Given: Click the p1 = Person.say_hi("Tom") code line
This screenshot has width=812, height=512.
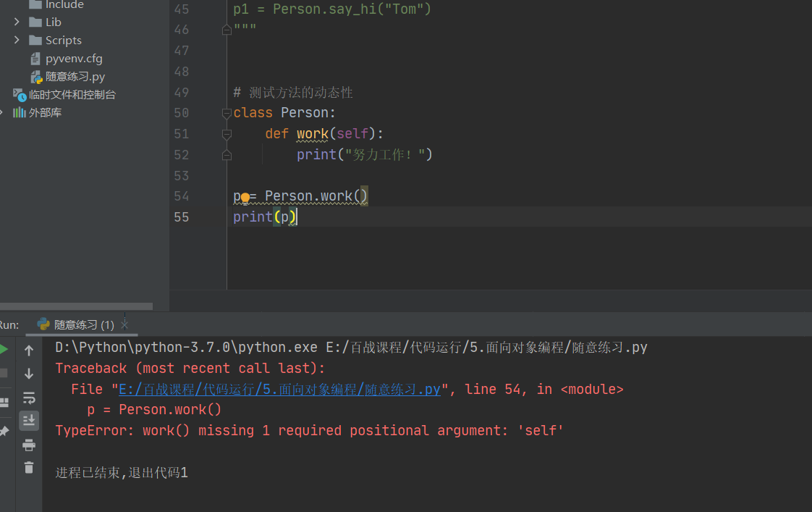Looking at the screenshot, I should click(332, 9).
